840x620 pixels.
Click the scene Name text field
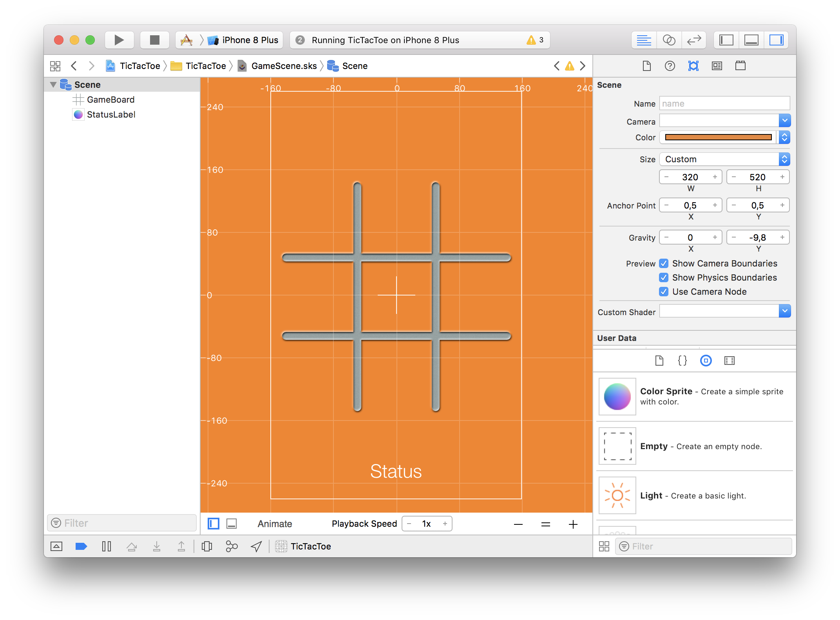tap(724, 103)
